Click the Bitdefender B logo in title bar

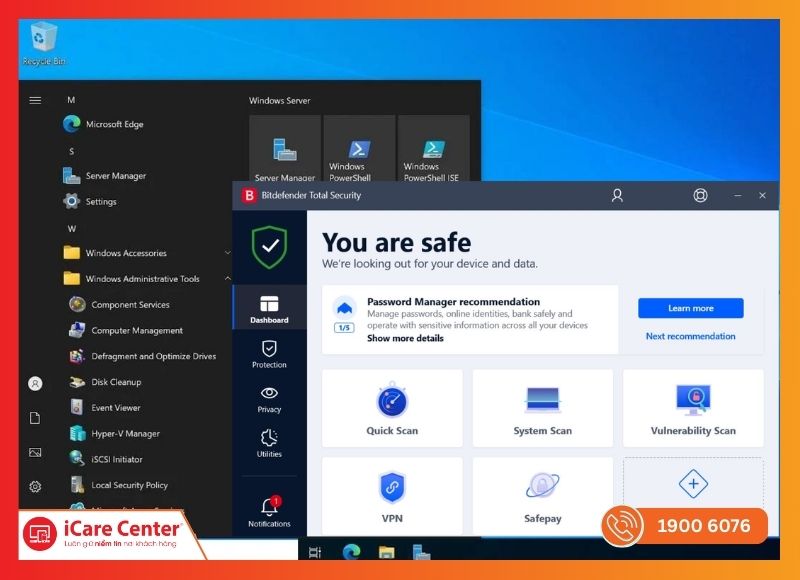(x=249, y=195)
